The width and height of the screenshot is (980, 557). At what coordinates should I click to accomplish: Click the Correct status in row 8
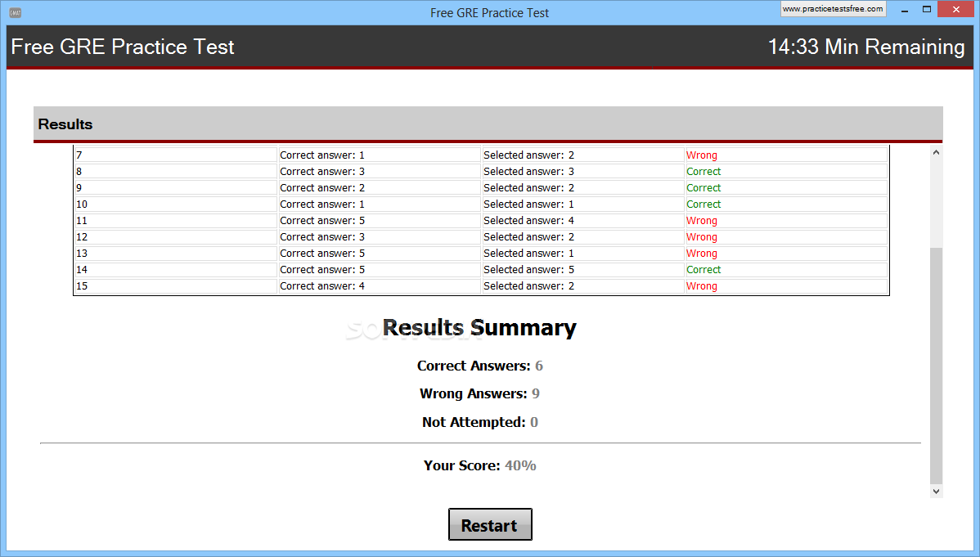click(x=704, y=171)
